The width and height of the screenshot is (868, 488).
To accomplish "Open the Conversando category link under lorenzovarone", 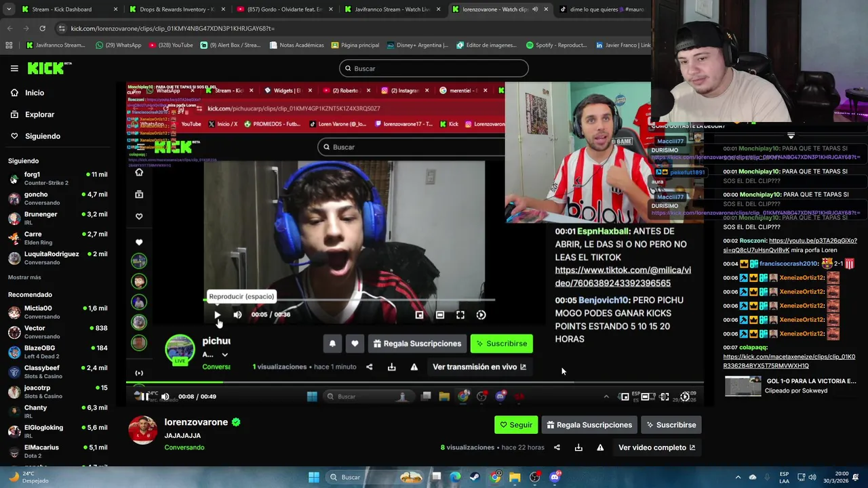I will click(x=184, y=447).
